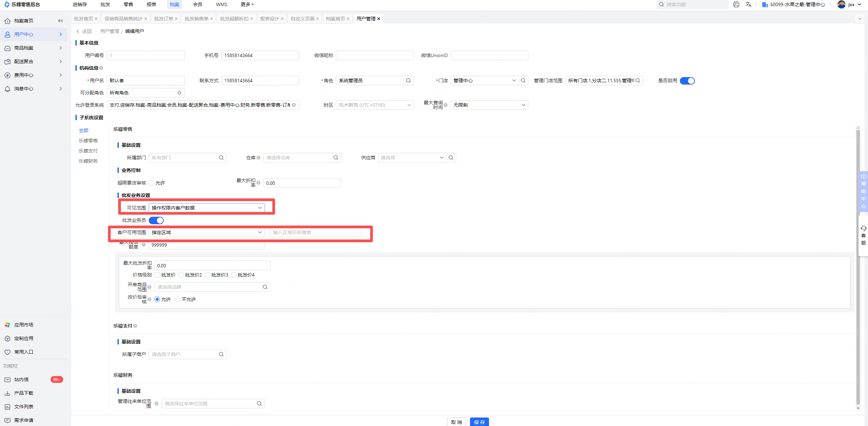
Task: Expand the 最大查询时间 dropdown
Action: point(489,105)
